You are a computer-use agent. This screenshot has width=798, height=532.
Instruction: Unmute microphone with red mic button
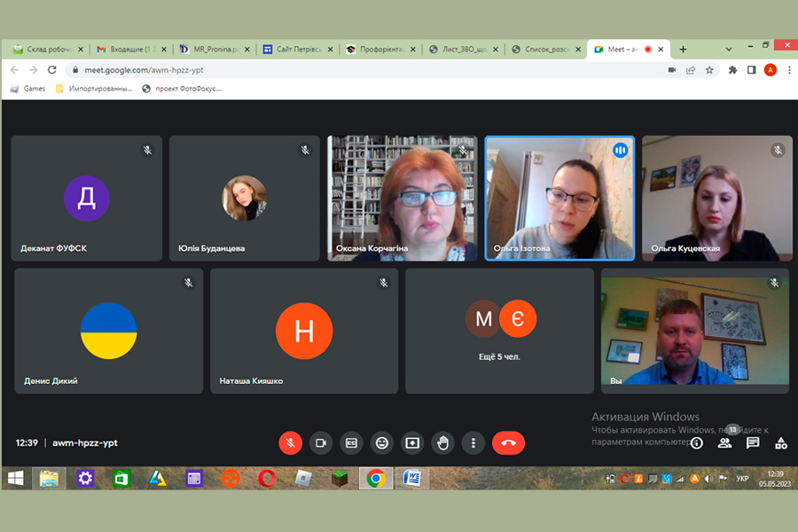point(290,443)
